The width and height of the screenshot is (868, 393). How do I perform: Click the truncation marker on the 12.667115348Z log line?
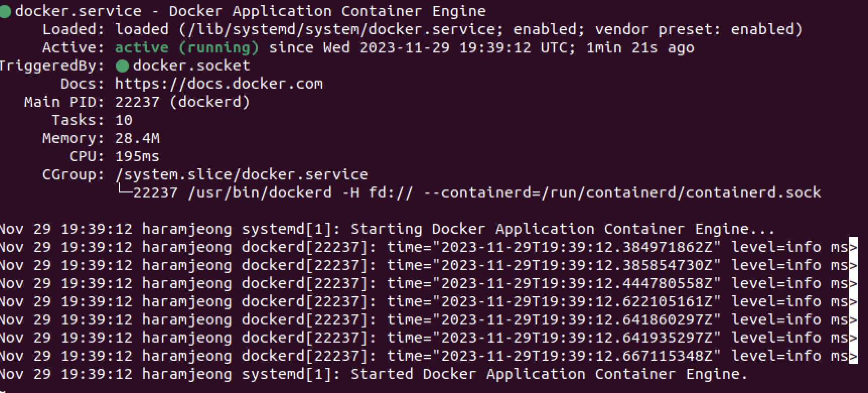click(x=853, y=356)
